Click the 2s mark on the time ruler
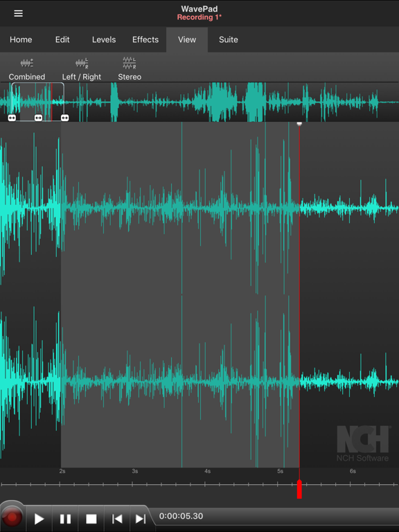The image size is (399, 532). [x=62, y=471]
